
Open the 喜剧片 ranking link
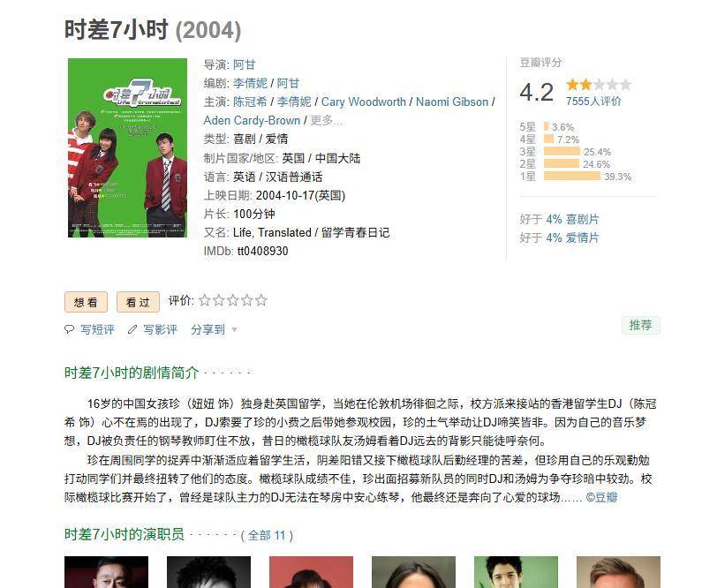[x=583, y=219]
